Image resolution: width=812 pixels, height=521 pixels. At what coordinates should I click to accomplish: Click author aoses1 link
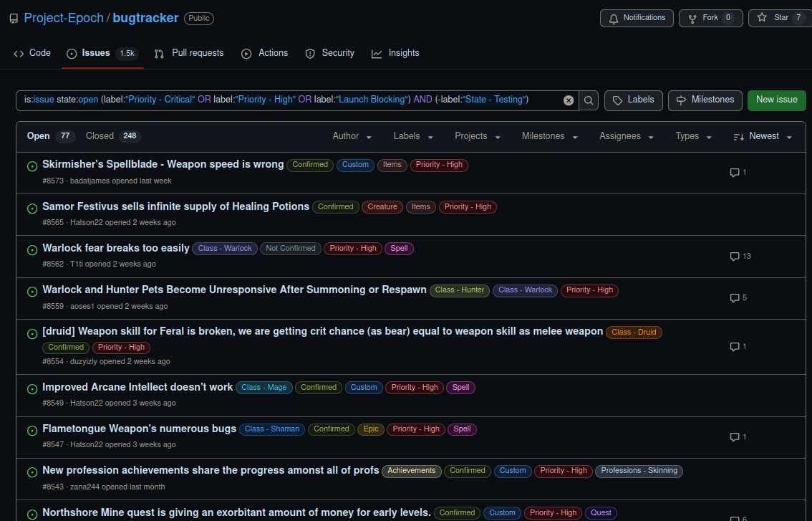pos(82,307)
